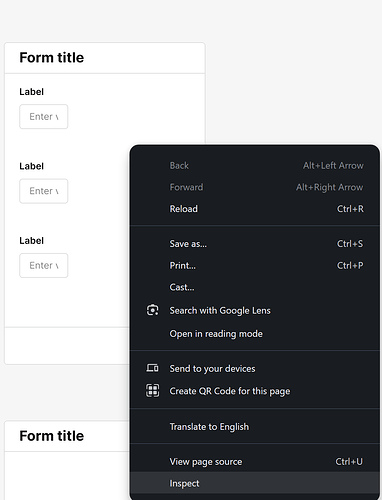Viewport: 382px width, 500px height.
Task: Reload the page via context menu
Action: (x=255, y=209)
